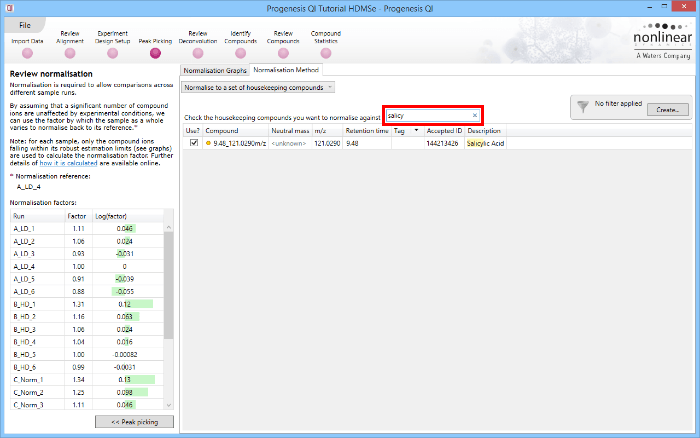Viewport: 700px width, 438px height.
Task: Click the Factor column header
Action: [x=79, y=216]
